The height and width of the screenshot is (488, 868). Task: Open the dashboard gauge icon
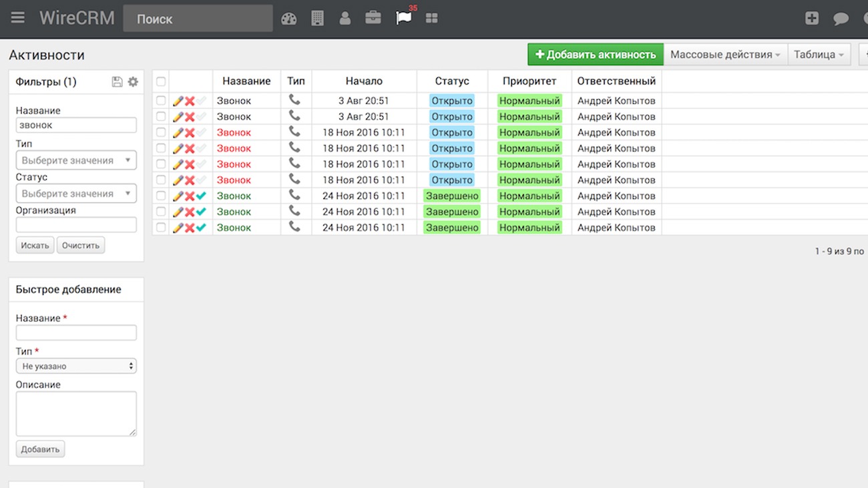click(288, 19)
